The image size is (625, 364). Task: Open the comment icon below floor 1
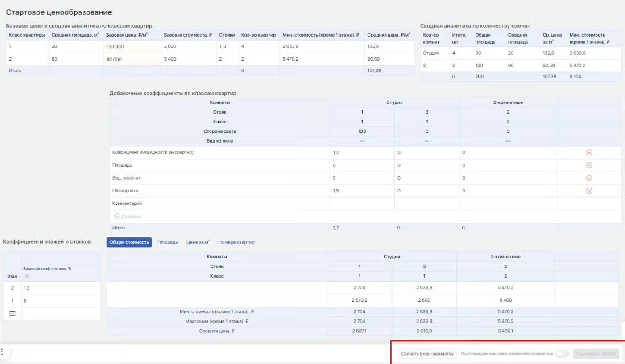[x=12, y=314]
